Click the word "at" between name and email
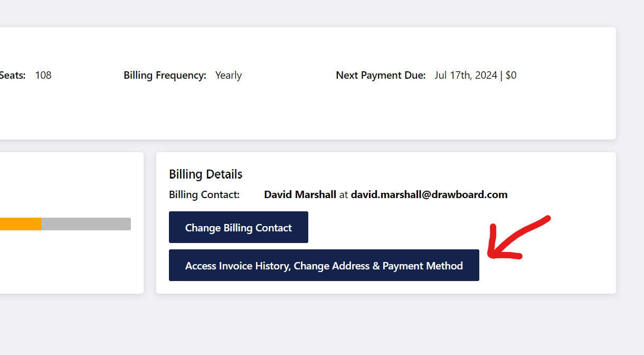This screenshot has width=644, height=355. coord(344,194)
